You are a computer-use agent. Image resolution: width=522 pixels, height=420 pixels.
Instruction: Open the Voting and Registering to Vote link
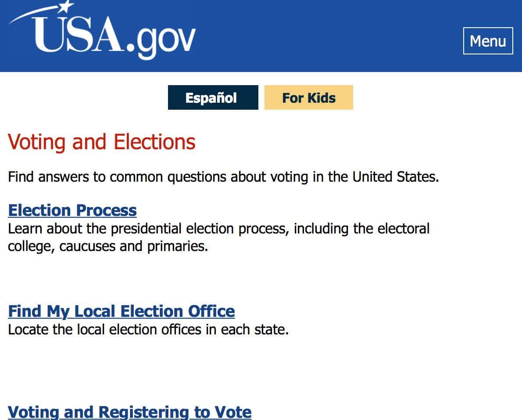click(130, 412)
